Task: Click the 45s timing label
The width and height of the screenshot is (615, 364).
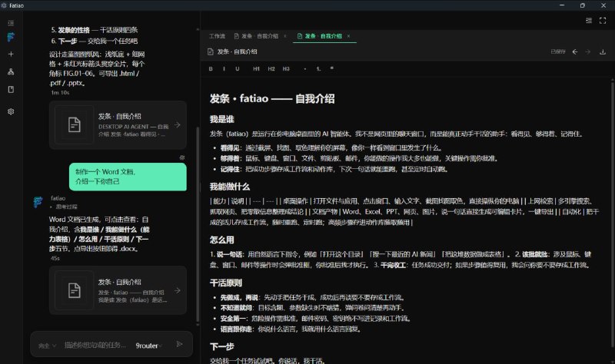Action: (x=55, y=259)
